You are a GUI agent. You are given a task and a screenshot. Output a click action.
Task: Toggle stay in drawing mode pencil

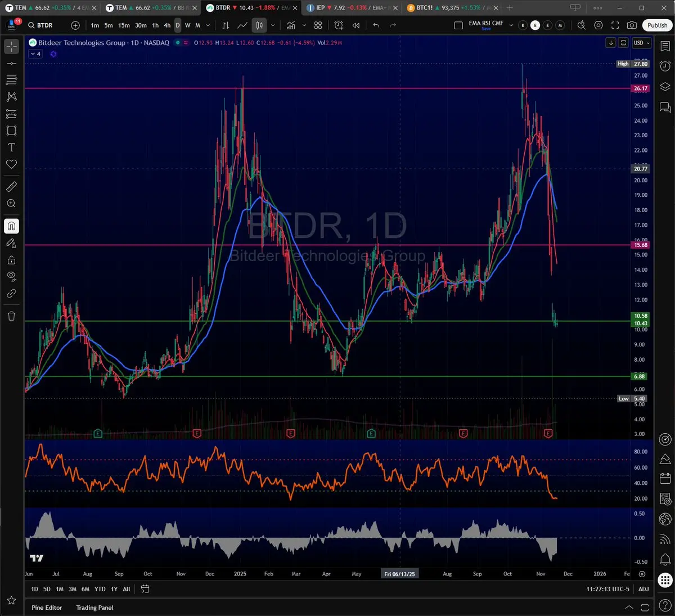(x=11, y=243)
